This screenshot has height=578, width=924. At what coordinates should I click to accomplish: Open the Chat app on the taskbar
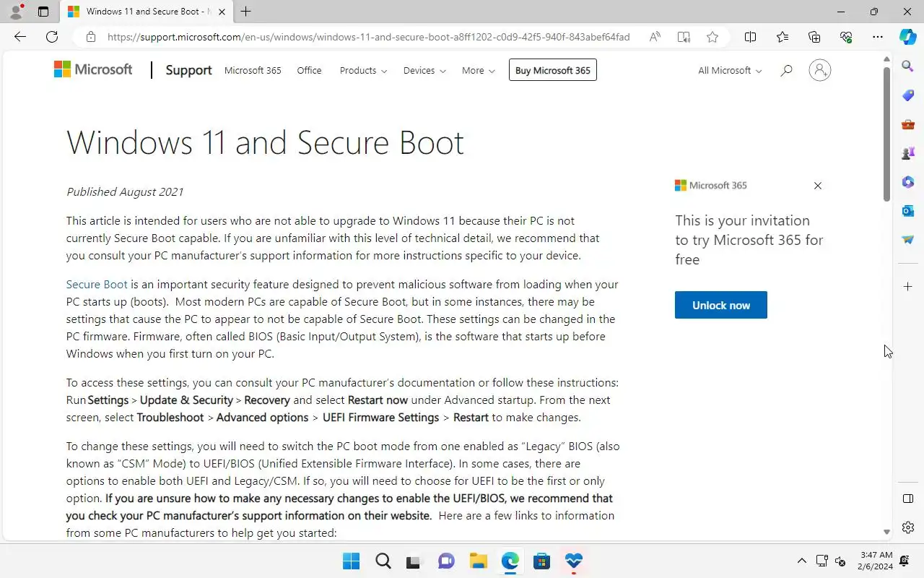click(x=446, y=561)
